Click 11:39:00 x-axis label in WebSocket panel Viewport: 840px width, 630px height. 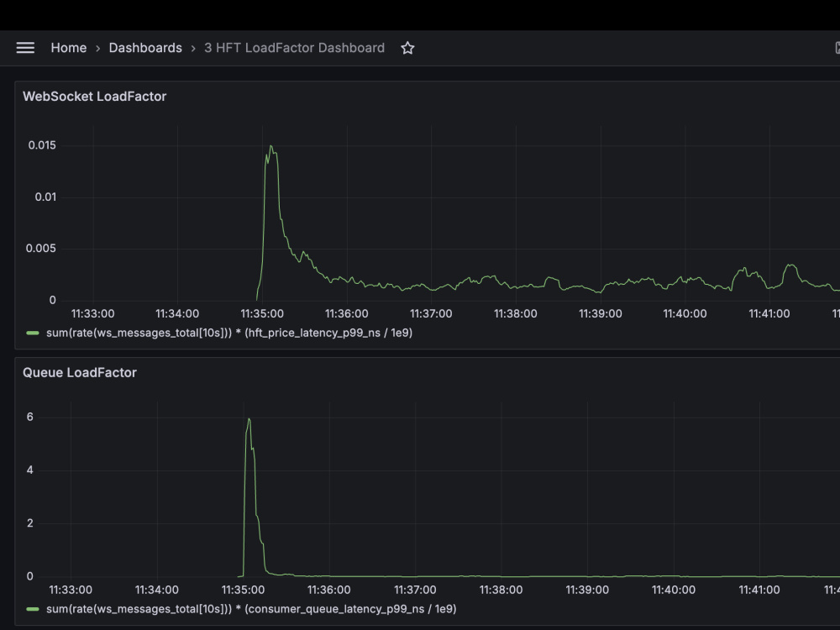click(x=601, y=314)
